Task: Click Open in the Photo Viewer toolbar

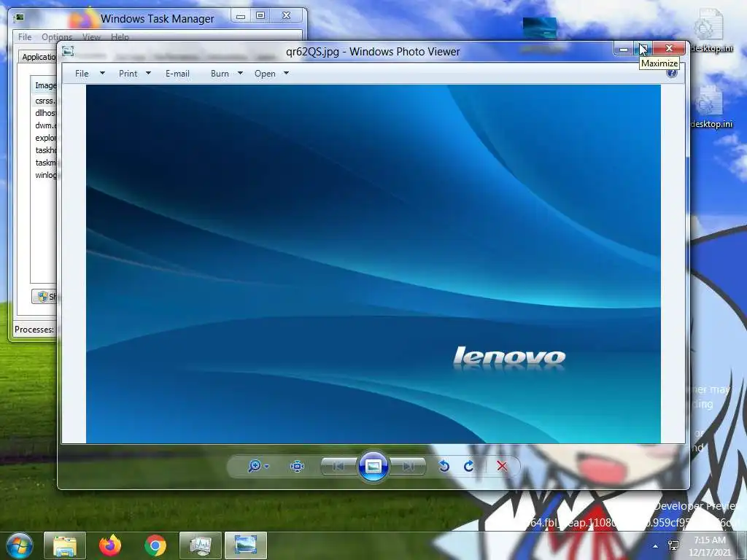Action: coord(265,74)
